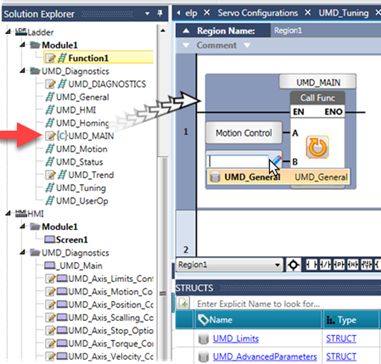Click the ladder icon of UMD_Tuning tree item

coord(50,188)
